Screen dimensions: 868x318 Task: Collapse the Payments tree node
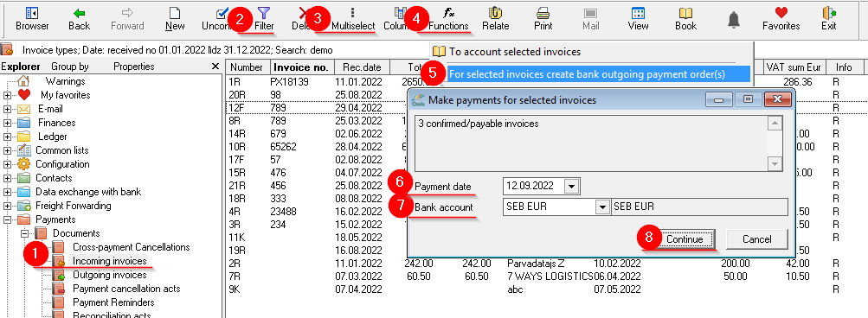tap(7, 219)
